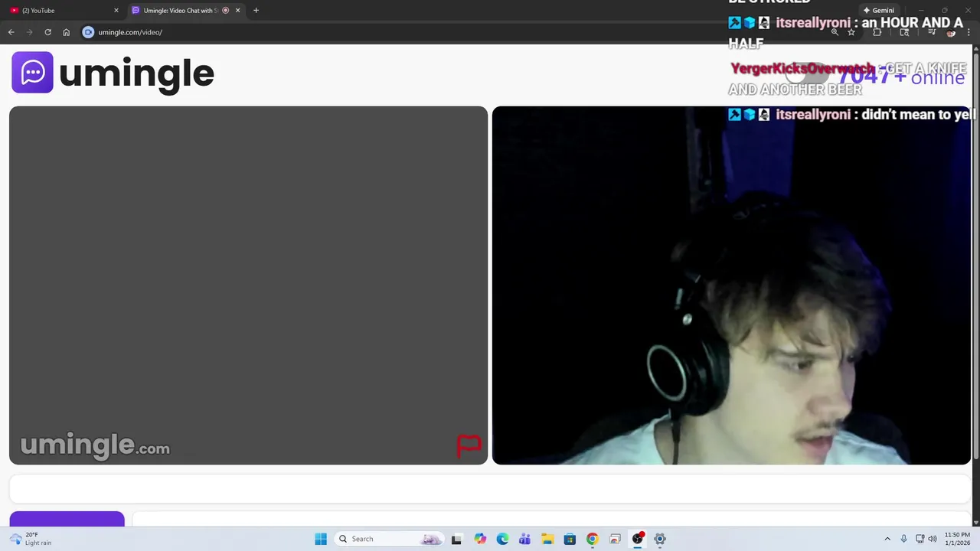The height and width of the screenshot is (551, 980).
Task: Click the umingle chat-bubble logo icon
Action: tap(32, 72)
